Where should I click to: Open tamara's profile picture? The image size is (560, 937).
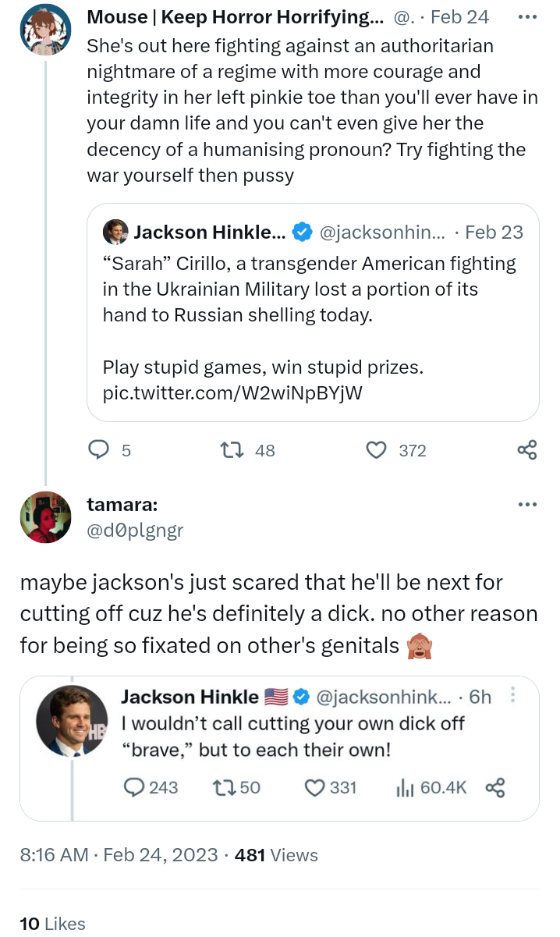click(x=46, y=517)
